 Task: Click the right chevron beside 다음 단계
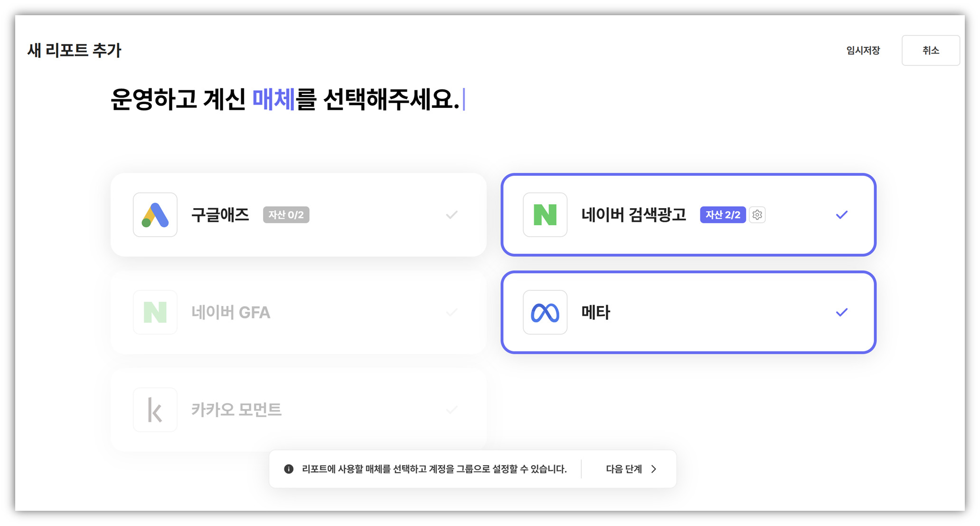point(654,469)
